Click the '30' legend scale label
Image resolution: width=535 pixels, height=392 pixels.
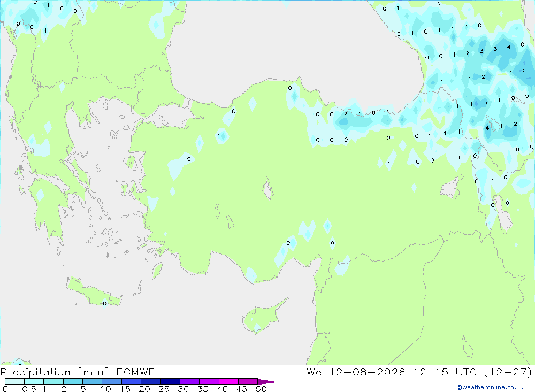tap(183, 389)
